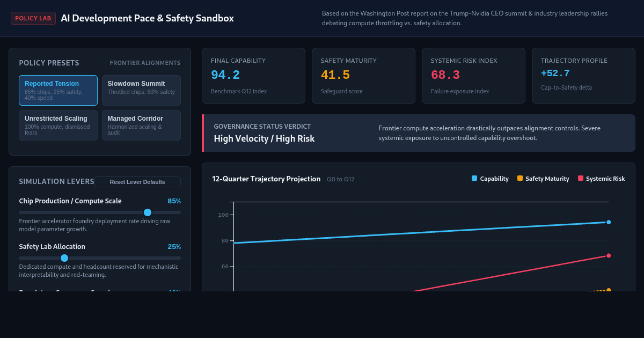Click the POLICY PRESETS heading

(49, 63)
